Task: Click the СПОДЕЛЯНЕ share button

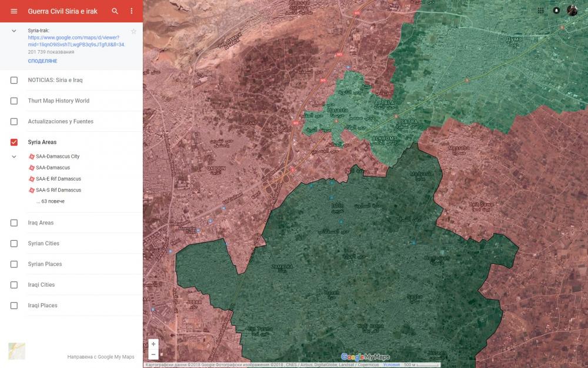Action: click(x=42, y=61)
